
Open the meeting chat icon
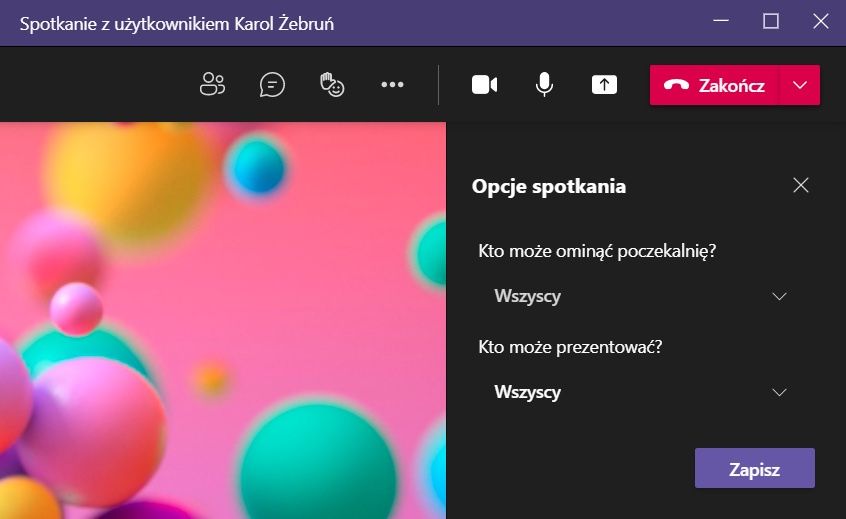[x=272, y=85]
